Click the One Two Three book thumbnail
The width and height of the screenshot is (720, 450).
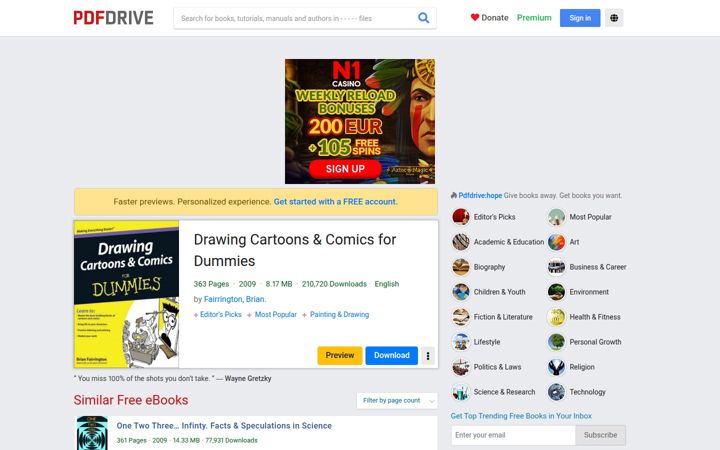pos(92,433)
